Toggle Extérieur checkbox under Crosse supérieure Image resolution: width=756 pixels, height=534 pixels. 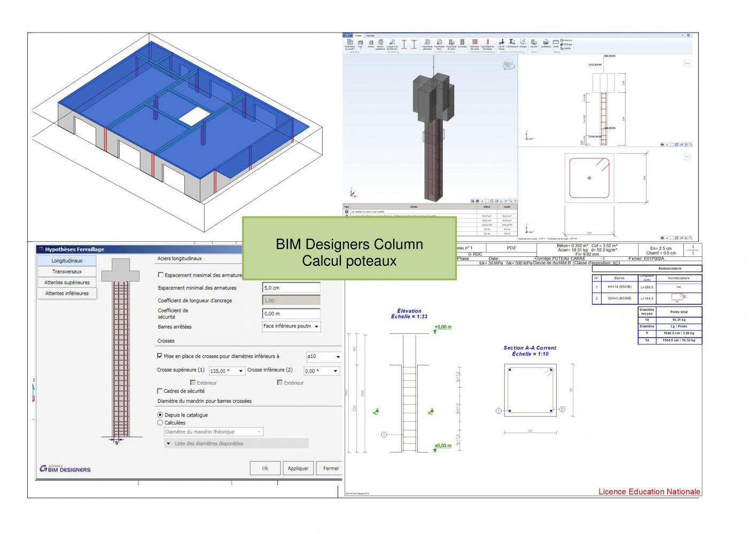[x=193, y=382]
